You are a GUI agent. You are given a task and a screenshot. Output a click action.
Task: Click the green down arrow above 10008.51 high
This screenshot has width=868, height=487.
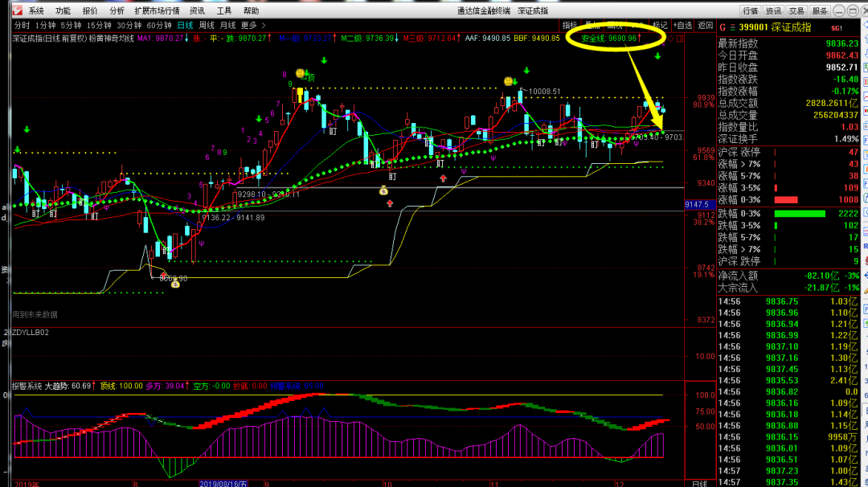(526, 70)
